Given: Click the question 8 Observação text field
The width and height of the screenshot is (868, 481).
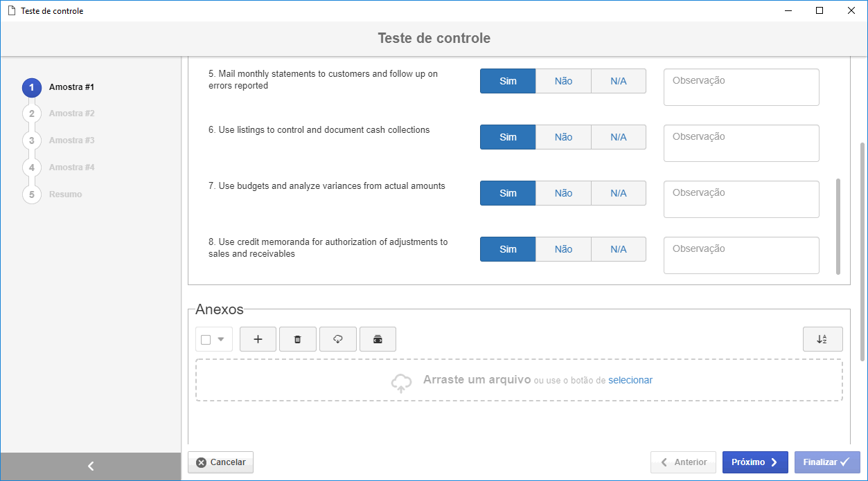Looking at the screenshot, I should click(x=741, y=255).
